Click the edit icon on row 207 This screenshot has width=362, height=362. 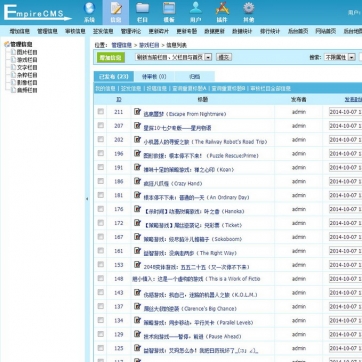137,126
